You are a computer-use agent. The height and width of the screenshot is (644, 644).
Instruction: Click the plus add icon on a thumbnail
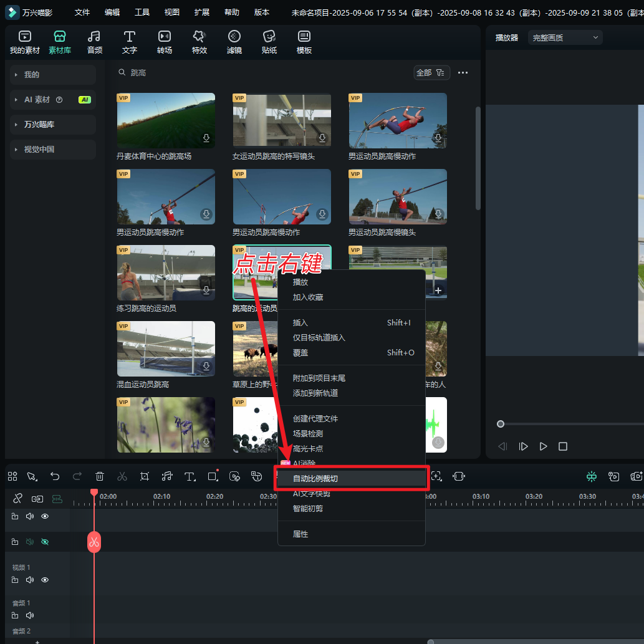pos(438,291)
